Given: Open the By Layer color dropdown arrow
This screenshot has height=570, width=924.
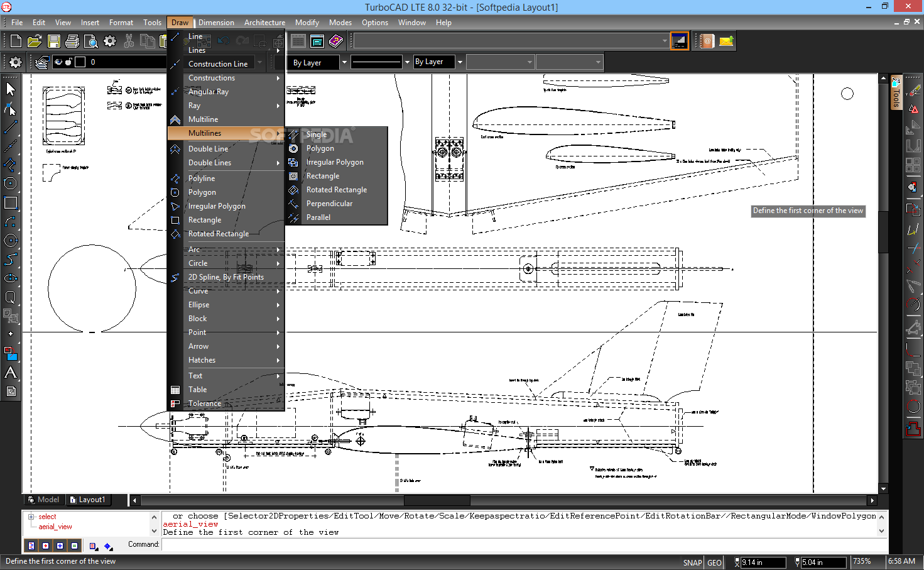Looking at the screenshot, I should point(344,62).
